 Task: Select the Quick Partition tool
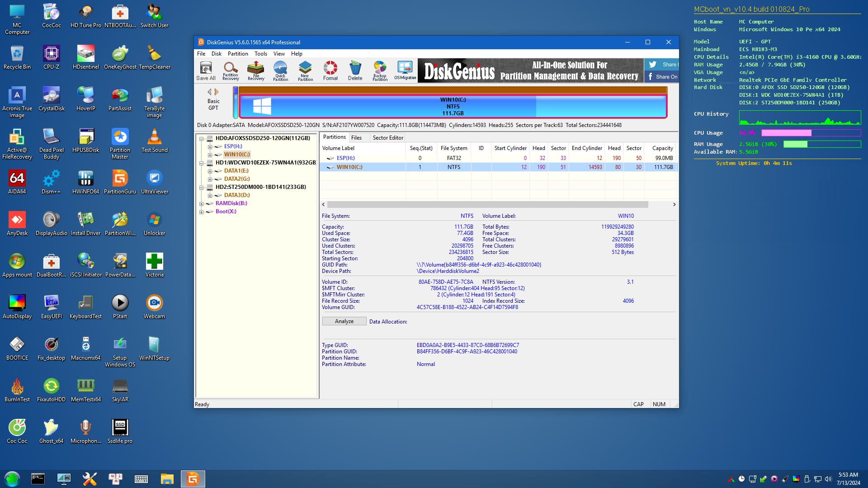click(280, 70)
